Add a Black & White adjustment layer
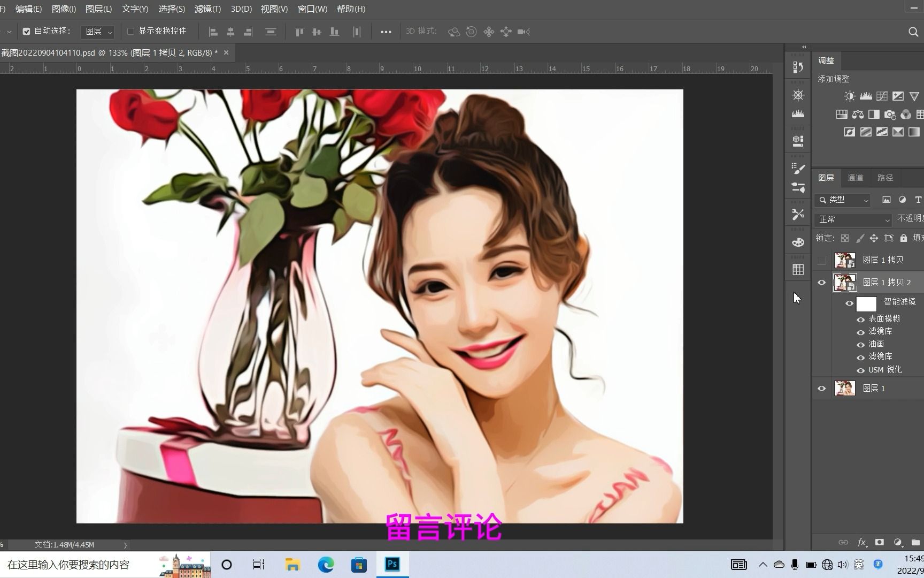The width and height of the screenshot is (924, 578). click(x=874, y=115)
